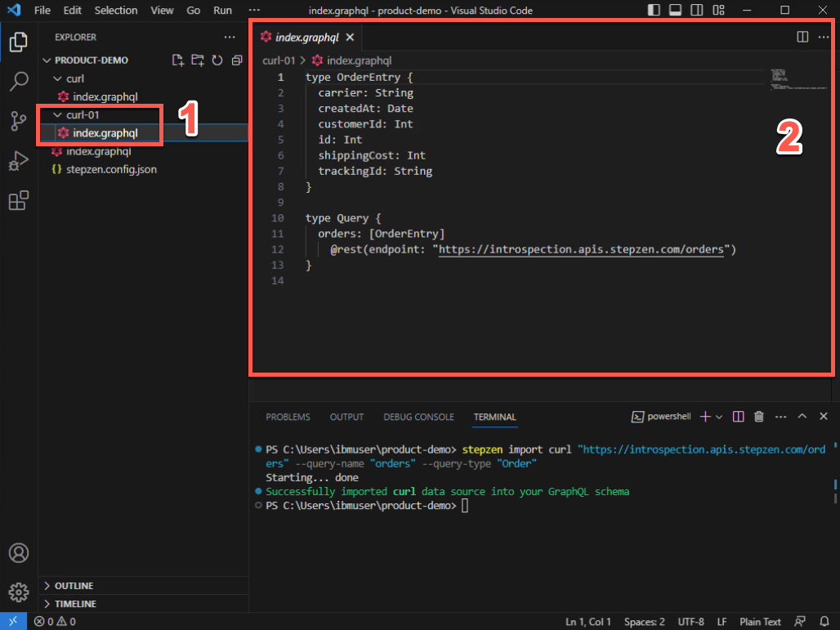Open the Source Control view
Screen dimensions: 840x630
18,121
